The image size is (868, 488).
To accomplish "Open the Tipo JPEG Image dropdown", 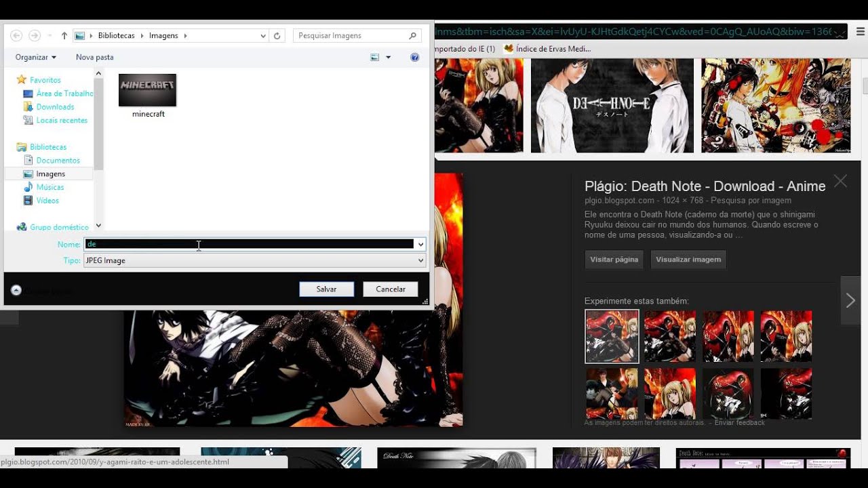I will tap(254, 260).
